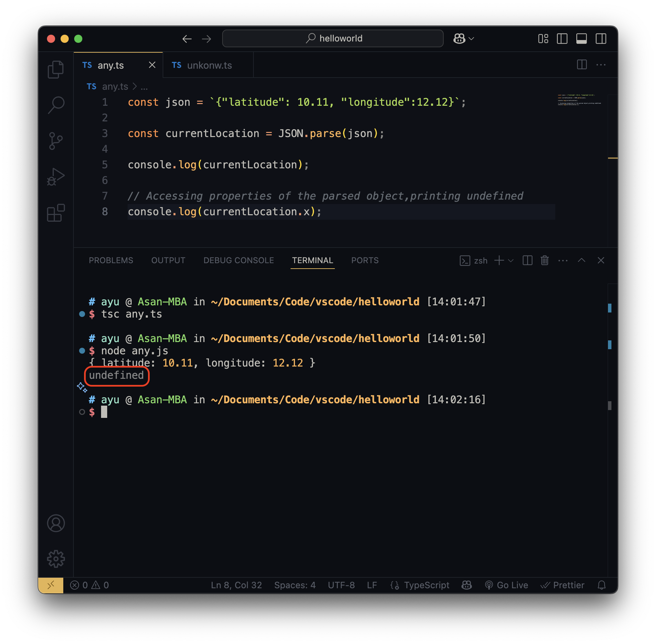Image resolution: width=656 pixels, height=644 pixels.
Task: Toggle the bottom panel layout button
Action: (x=581, y=39)
